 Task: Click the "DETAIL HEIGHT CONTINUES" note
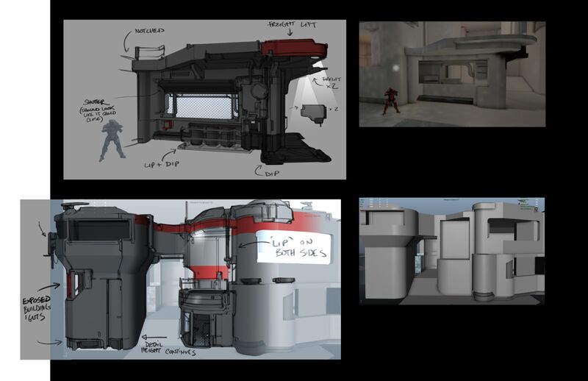coord(170,349)
